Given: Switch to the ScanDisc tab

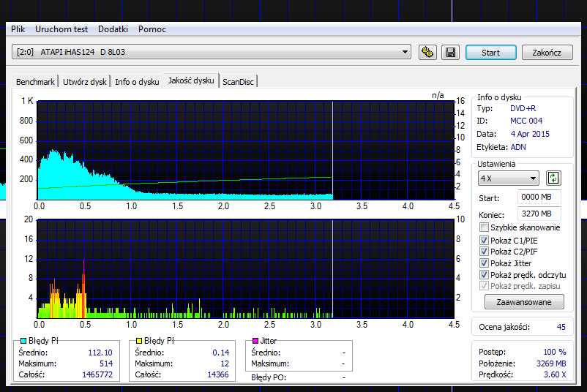Looking at the screenshot, I should pyautogui.click(x=238, y=82).
